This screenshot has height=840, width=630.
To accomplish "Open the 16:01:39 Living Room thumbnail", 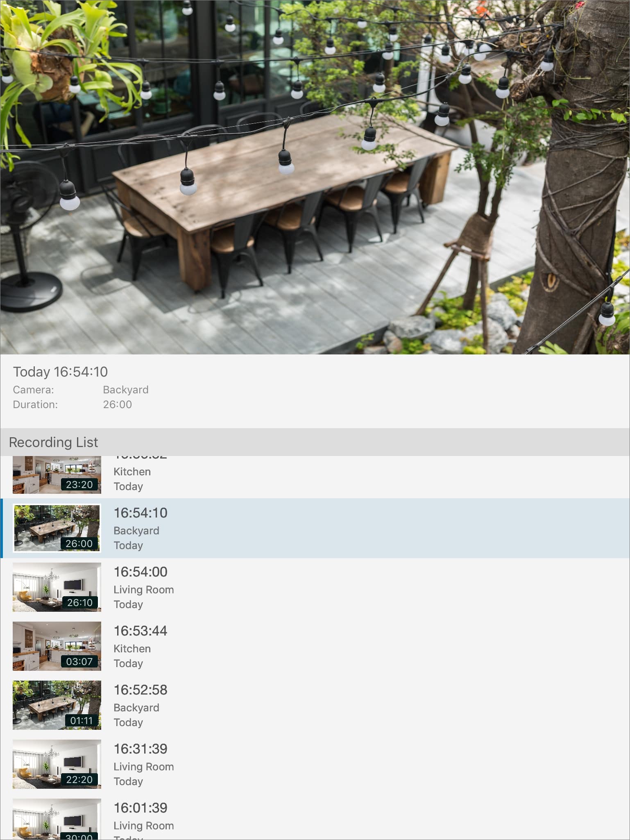I will [x=57, y=819].
